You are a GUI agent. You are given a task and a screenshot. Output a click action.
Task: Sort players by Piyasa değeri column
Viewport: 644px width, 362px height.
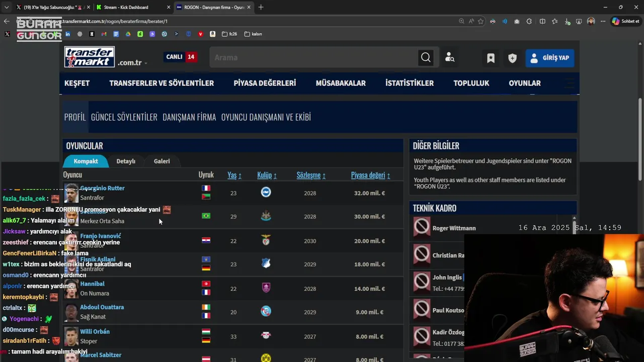(370, 175)
